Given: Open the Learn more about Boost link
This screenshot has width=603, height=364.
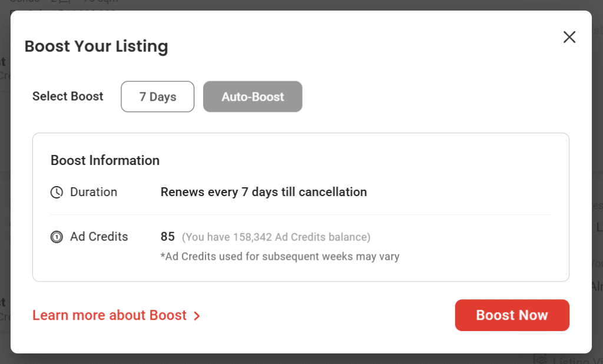Looking at the screenshot, I should coord(110,316).
